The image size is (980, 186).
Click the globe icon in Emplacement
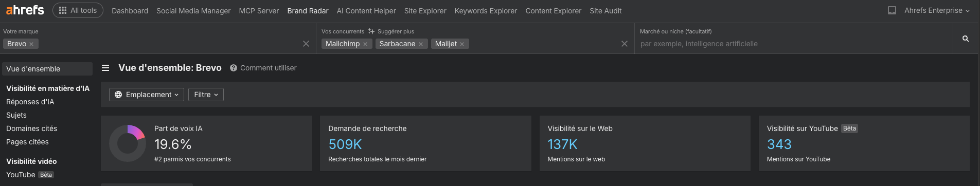118,95
